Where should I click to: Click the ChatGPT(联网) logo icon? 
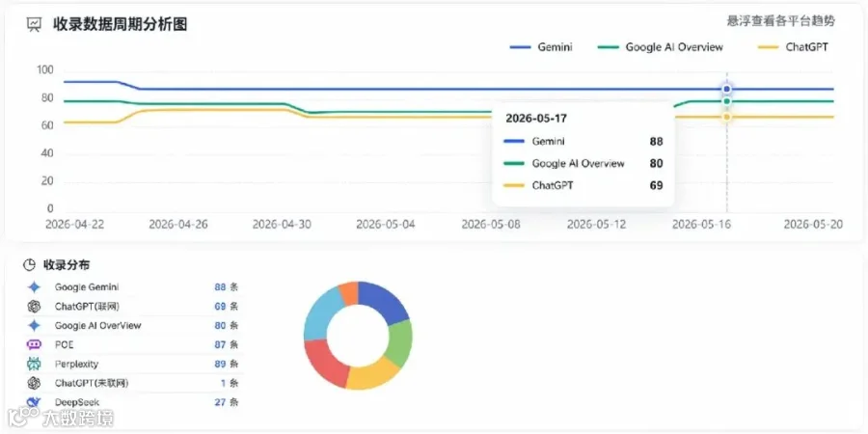pos(34,306)
